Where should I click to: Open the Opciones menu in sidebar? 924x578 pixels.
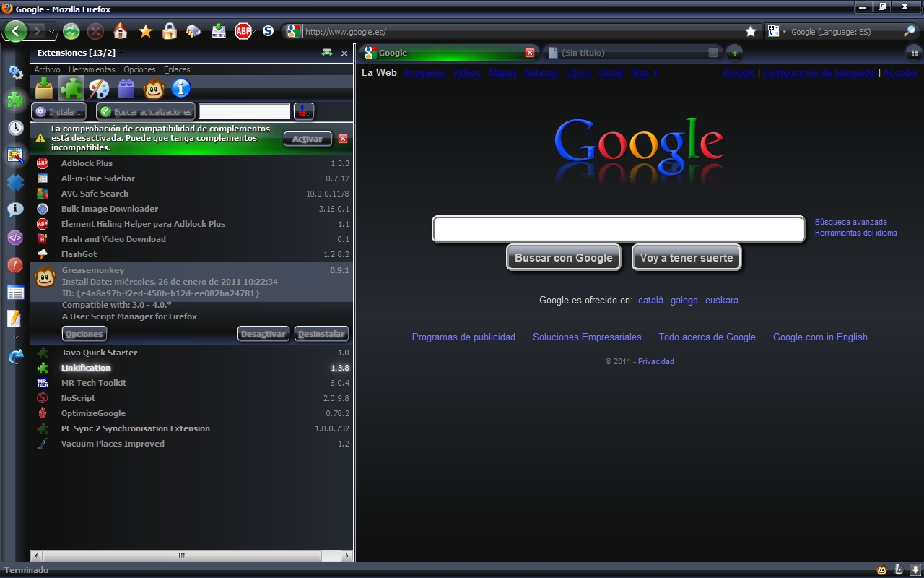tap(139, 69)
